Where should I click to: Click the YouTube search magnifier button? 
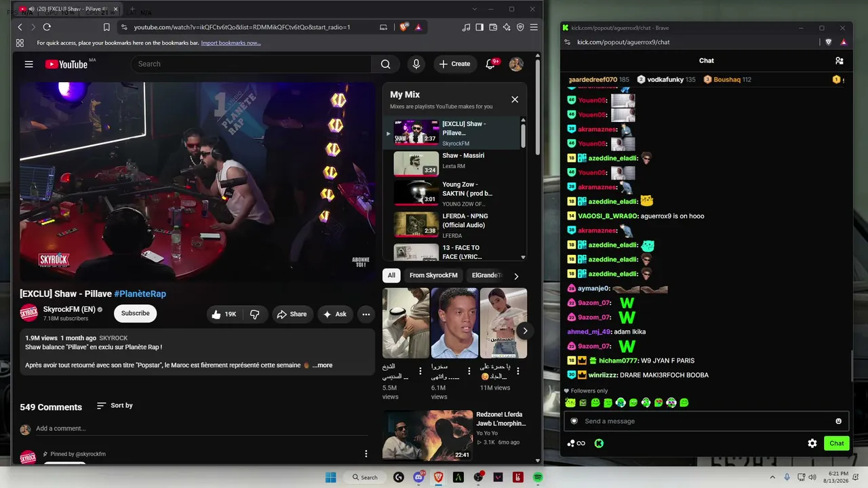click(x=385, y=64)
